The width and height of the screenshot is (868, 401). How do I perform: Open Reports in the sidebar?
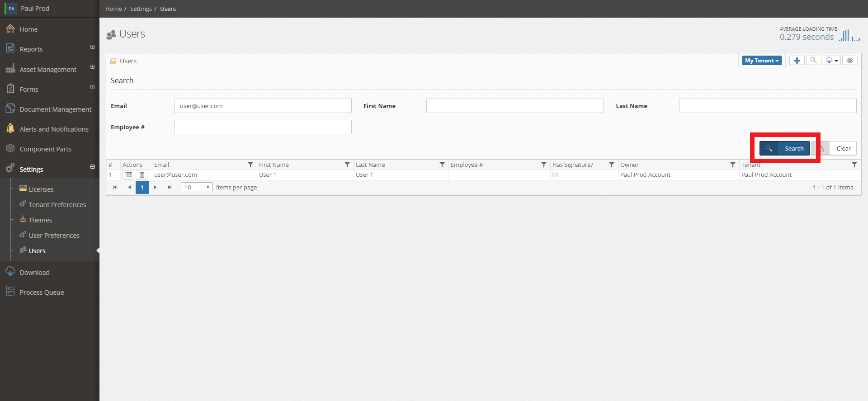click(31, 49)
